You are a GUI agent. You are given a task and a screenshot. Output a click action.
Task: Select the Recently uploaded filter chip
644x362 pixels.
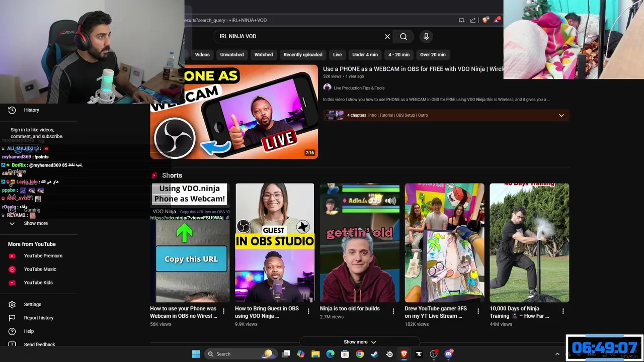pyautogui.click(x=303, y=55)
